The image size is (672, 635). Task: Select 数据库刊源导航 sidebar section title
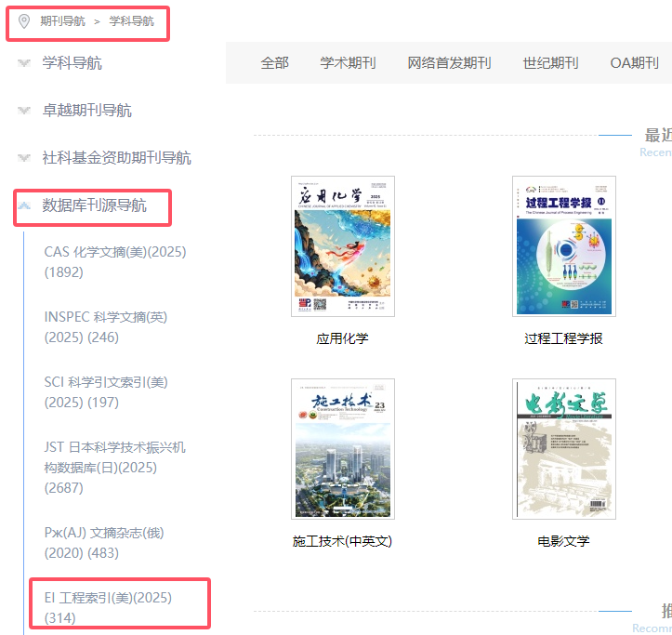tap(94, 205)
